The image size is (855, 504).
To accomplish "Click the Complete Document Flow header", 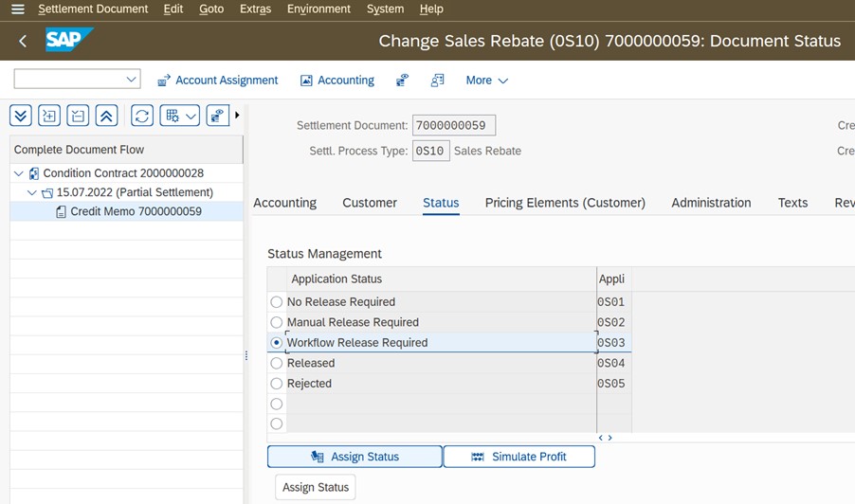I will (x=126, y=150).
